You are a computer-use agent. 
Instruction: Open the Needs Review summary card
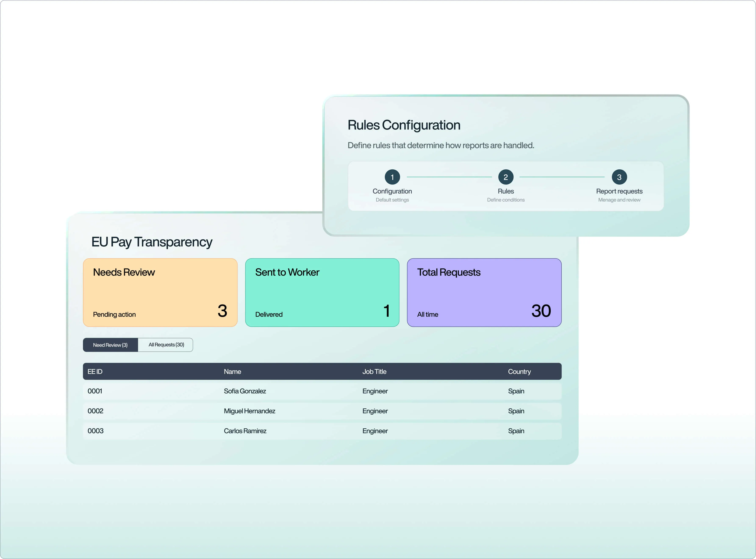pos(160,292)
